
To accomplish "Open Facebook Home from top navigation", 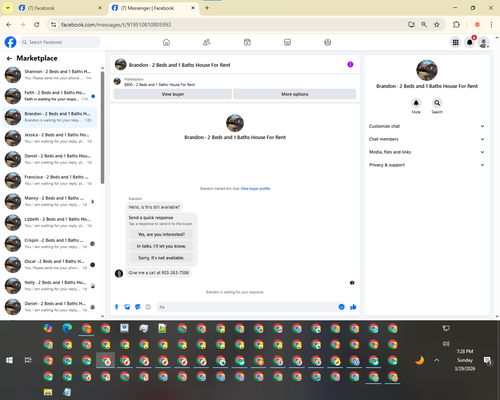I will 166,42.
